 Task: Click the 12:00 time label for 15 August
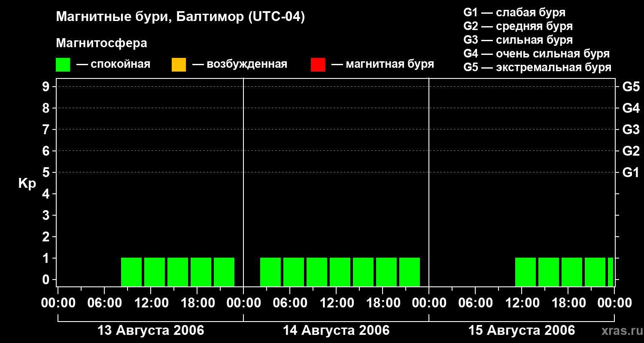click(x=522, y=303)
